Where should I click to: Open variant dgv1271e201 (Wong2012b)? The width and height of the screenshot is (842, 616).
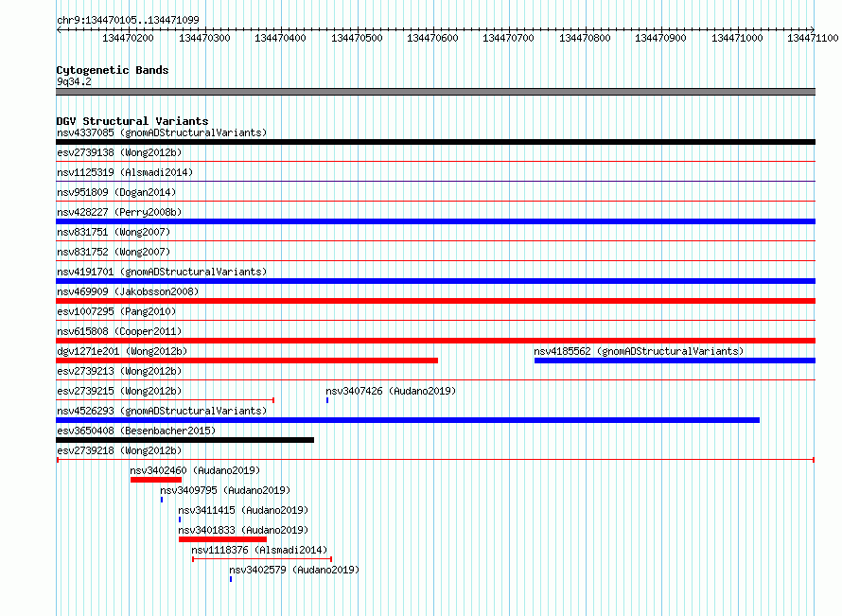point(122,351)
